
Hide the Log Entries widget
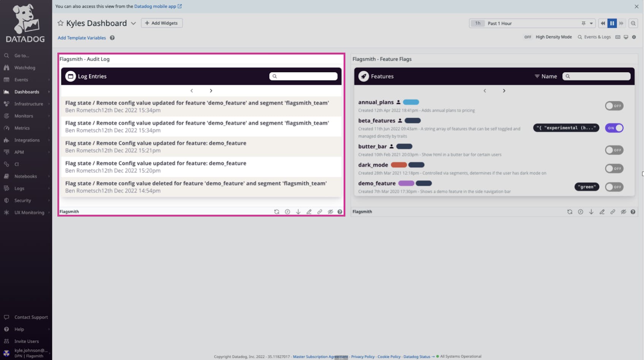330,212
